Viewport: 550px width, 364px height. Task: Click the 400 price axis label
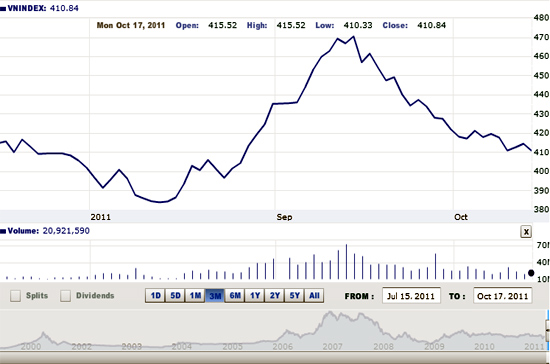tap(541, 171)
